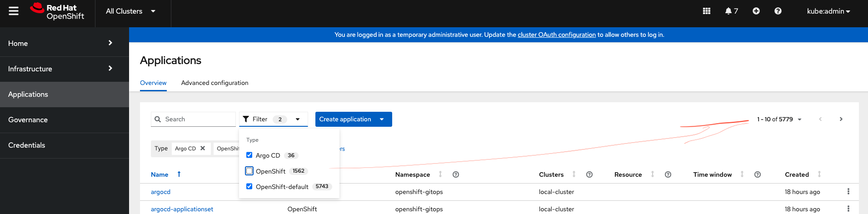
Task: Go to next page of applications
Action: [841, 119]
